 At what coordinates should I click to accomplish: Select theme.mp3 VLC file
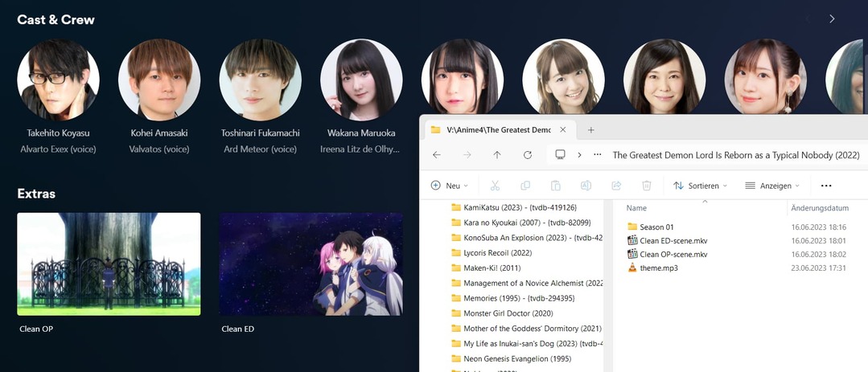[x=652, y=268]
